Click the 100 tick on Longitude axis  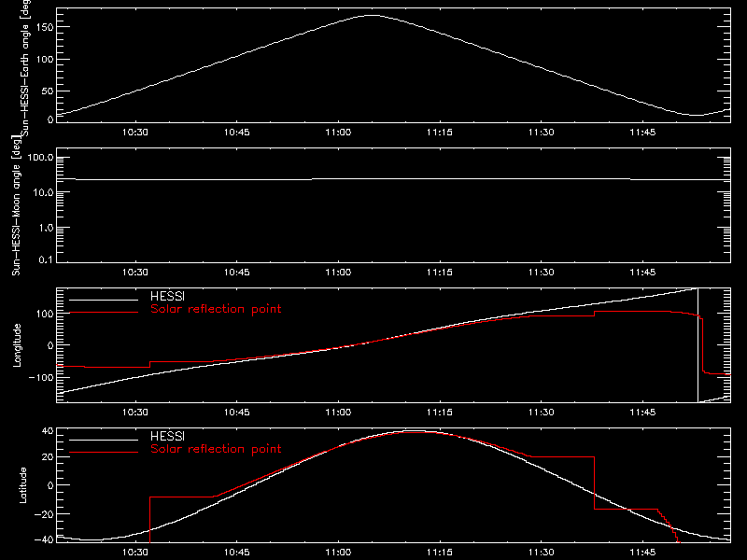pyautogui.click(x=44, y=314)
